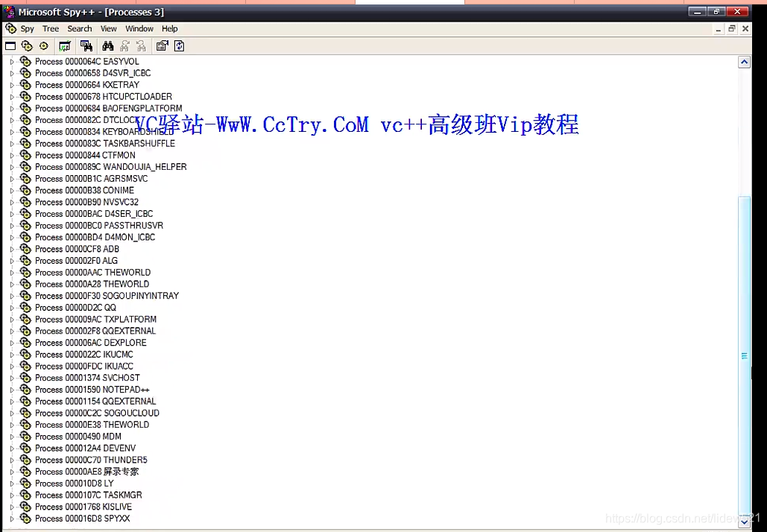Click the Spy++ title bar application icon
The width and height of the screenshot is (767, 532).
click(9, 12)
